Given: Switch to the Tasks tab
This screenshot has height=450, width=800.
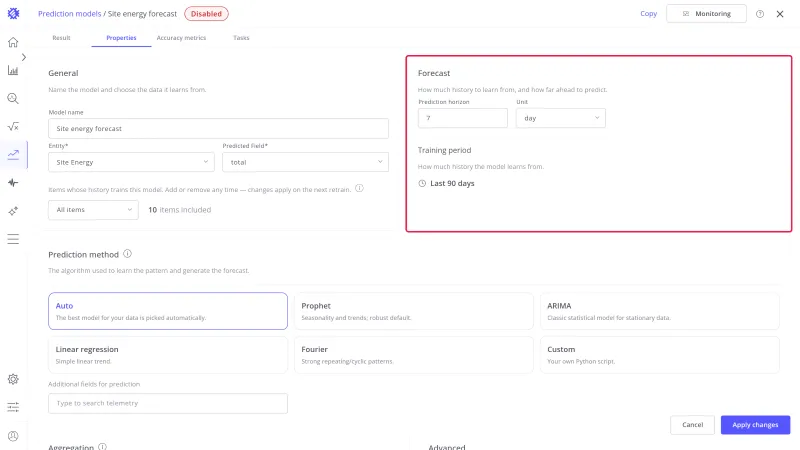Looking at the screenshot, I should pos(241,38).
